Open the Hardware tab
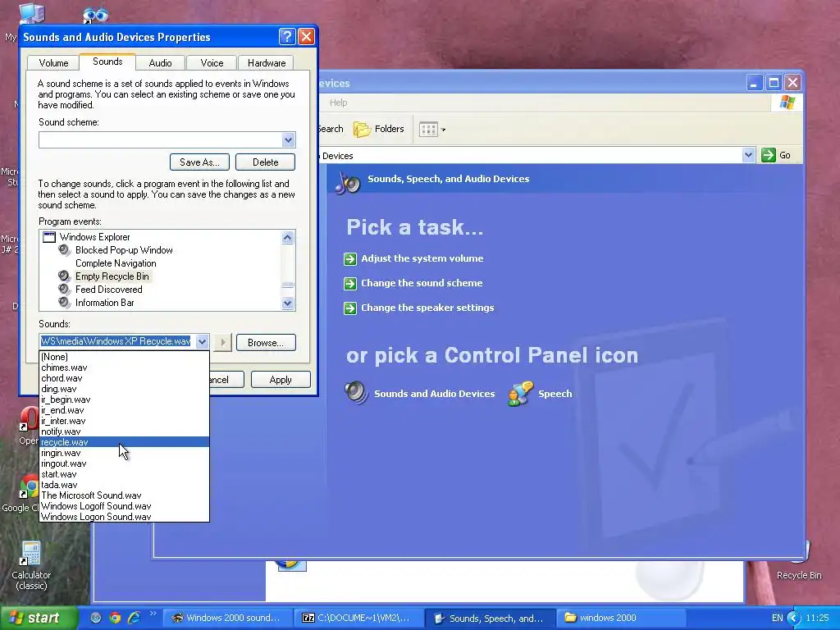This screenshot has width=840, height=630. (267, 62)
